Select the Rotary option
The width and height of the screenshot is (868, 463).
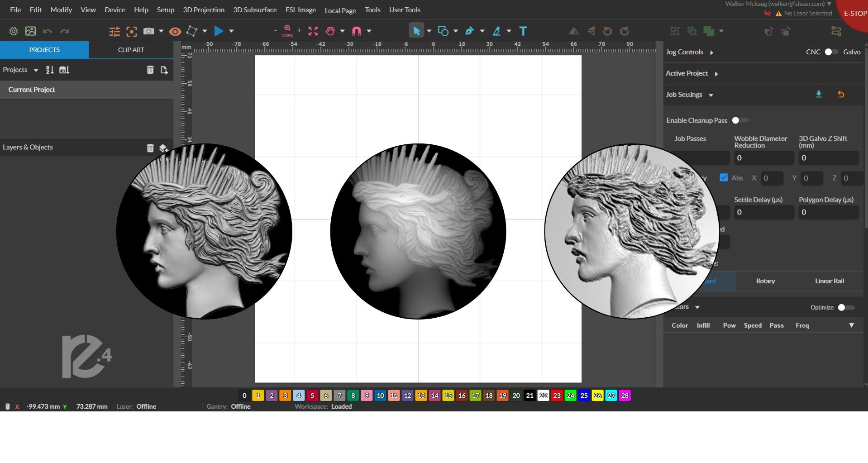pos(765,281)
